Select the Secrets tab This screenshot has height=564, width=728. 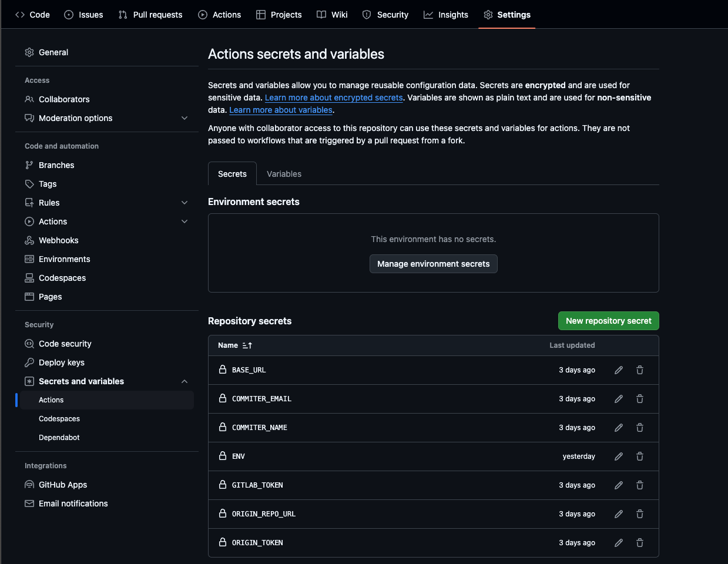tap(232, 174)
